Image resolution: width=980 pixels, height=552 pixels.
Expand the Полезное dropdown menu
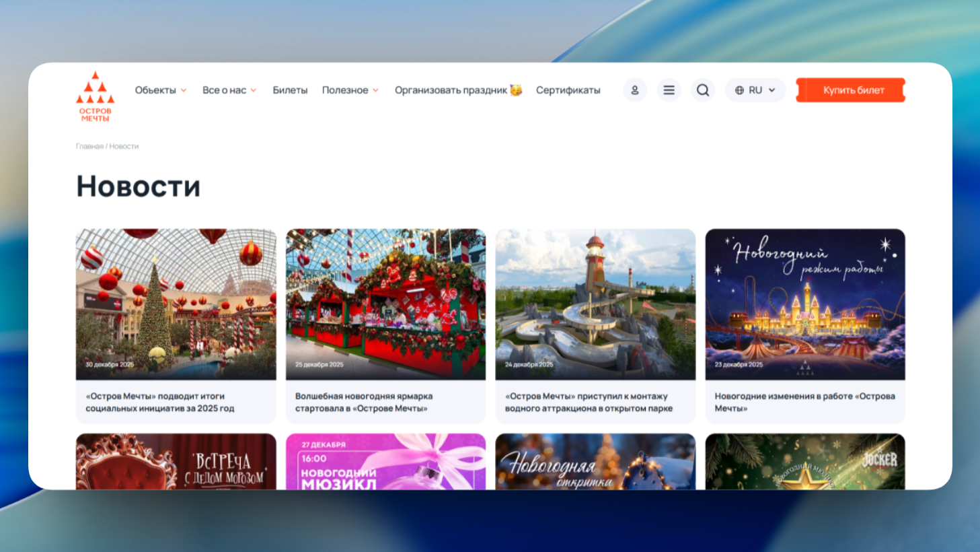click(350, 90)
